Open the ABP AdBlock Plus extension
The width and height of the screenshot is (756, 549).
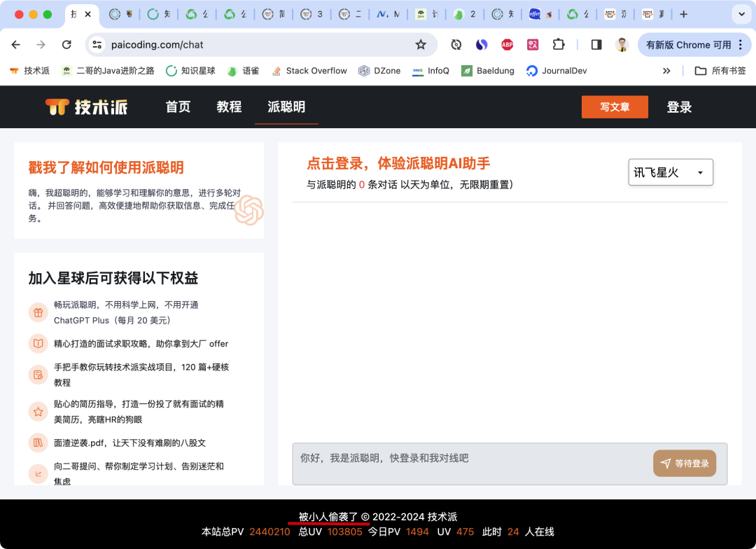click(507, 45)
